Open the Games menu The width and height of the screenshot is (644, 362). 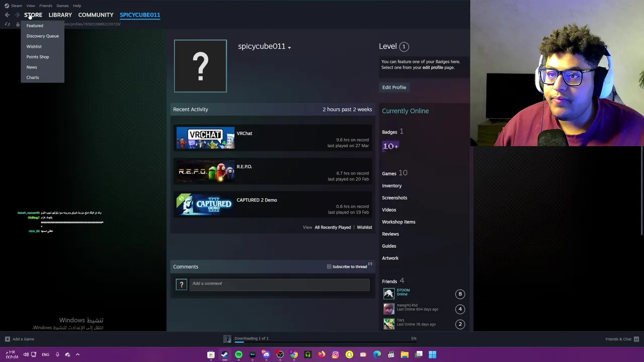click(x=62, y=6)
